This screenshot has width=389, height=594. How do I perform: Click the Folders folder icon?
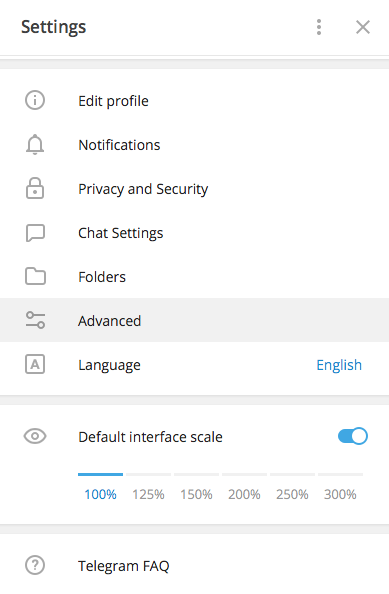click(x=35, y=277)
